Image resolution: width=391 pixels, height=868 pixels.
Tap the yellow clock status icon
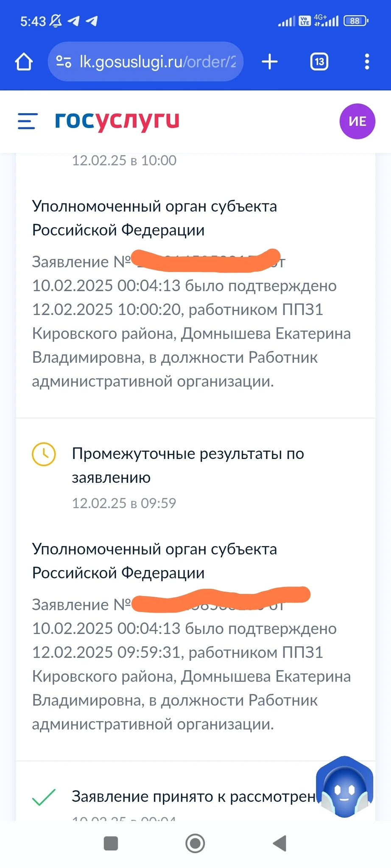pyautogui.click(x=44, y=454)
